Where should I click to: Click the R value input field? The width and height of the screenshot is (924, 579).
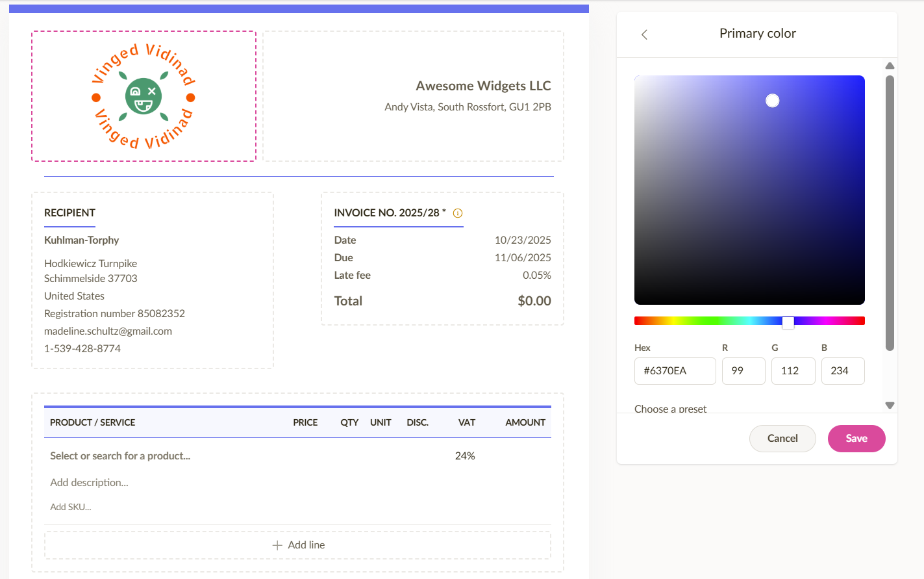743,371
